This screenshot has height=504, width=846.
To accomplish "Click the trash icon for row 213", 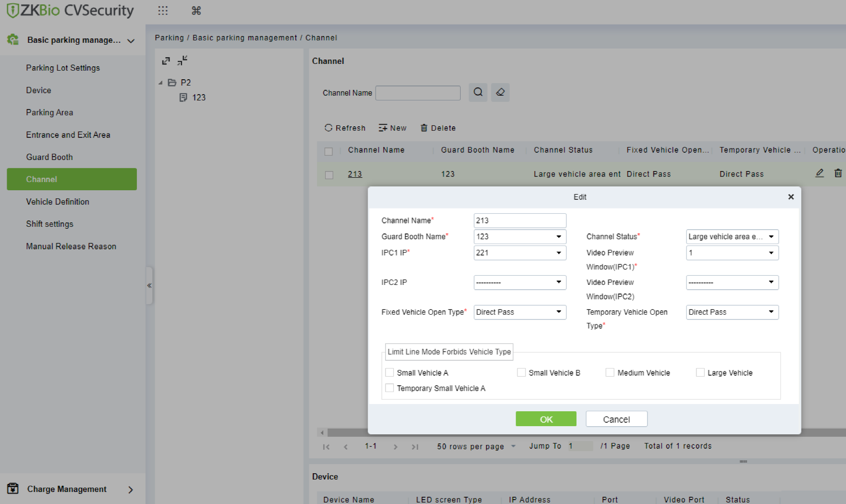I will pos(838,173).
